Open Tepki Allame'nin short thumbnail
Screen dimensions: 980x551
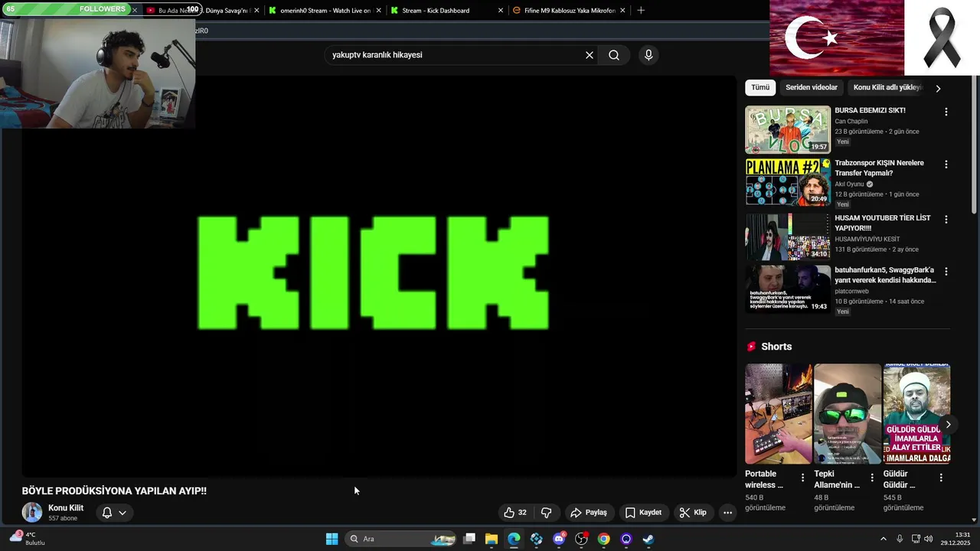click(848, 413)
